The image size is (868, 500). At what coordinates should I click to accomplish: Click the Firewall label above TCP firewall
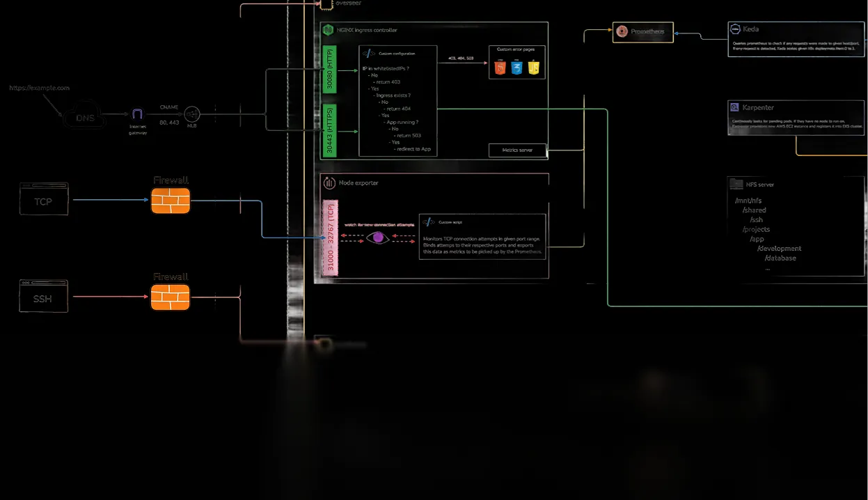(171, 180)
